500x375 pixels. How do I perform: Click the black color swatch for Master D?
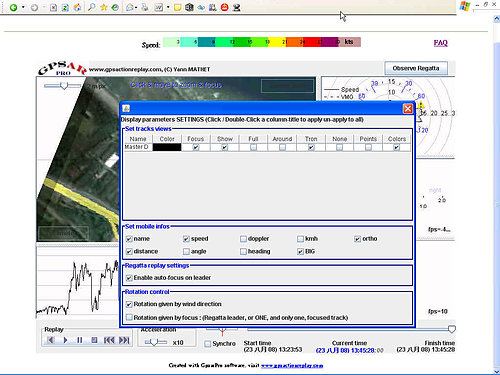pos(167,147)
